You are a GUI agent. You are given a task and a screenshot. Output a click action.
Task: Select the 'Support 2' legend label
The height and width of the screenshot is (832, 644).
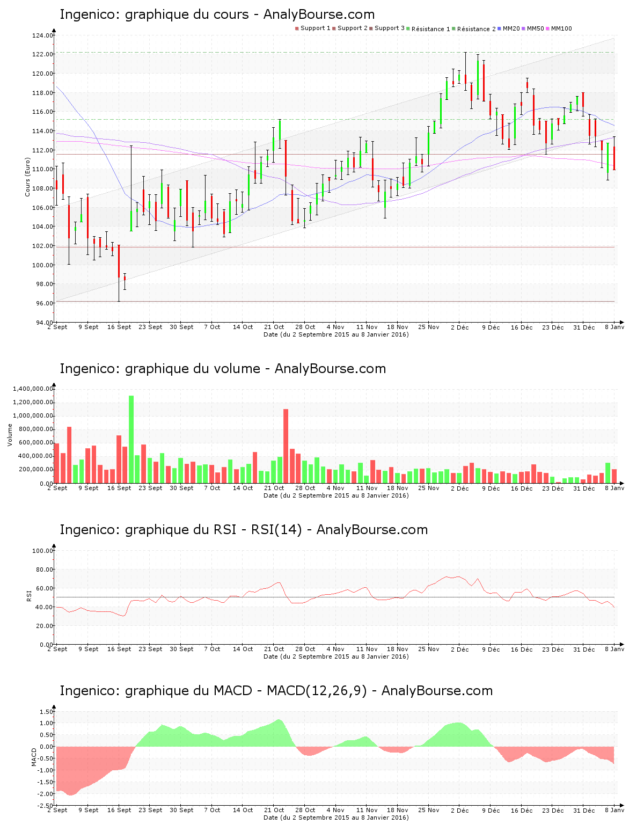point(353,28)
